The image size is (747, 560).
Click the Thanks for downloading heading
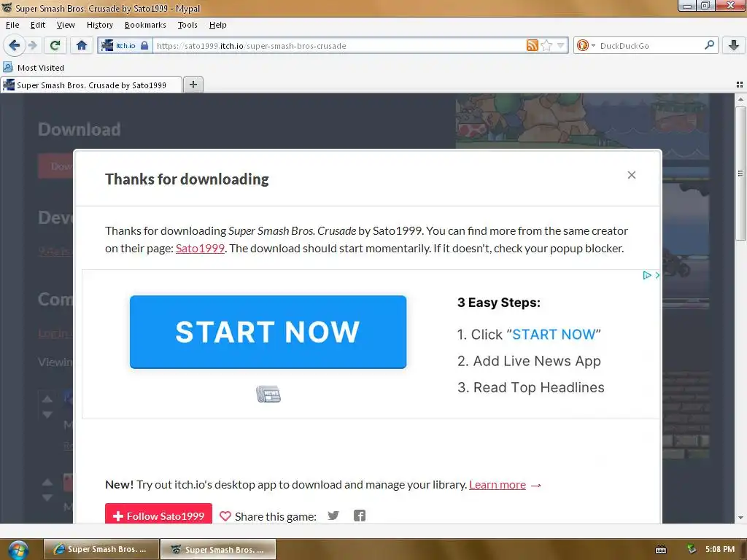[187, 179]
